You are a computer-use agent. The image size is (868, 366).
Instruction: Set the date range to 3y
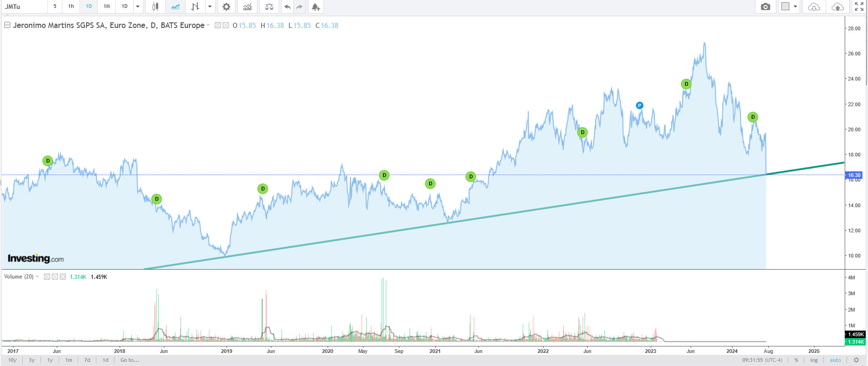(32, 360)
